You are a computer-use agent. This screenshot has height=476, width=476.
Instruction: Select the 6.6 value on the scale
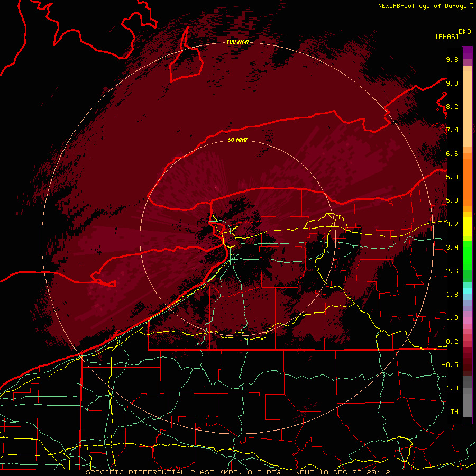(x=452, y=153)
